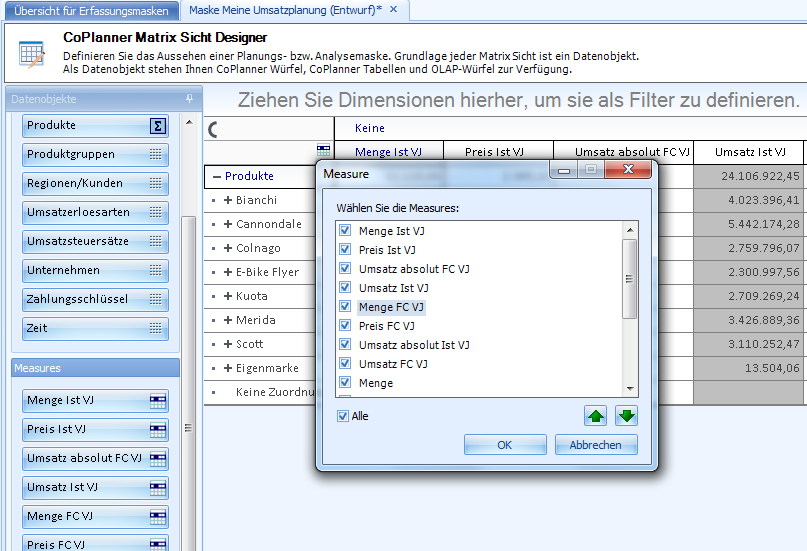Image resolution: width=807 pixels, height=551 pixels.
Task: Click the measure icon beside Menge Ist VJ in sidebar
Action: pos(158,401)
